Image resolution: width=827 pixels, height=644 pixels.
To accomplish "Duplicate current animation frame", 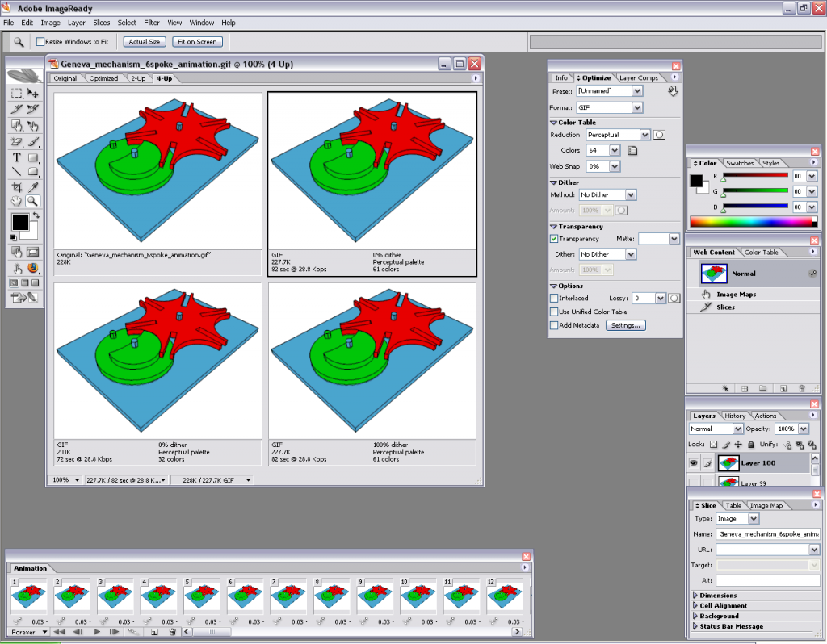I will 154,631.
